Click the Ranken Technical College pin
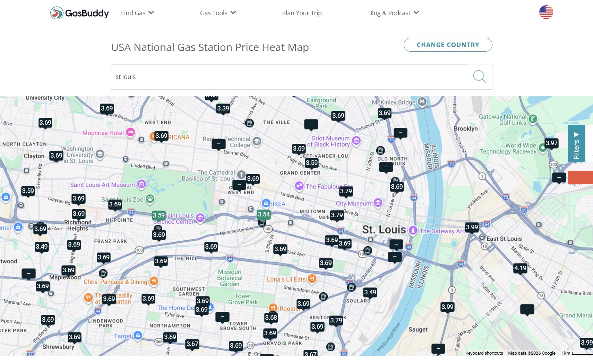Screen dimensions: 593x364 tap(257, 141)
